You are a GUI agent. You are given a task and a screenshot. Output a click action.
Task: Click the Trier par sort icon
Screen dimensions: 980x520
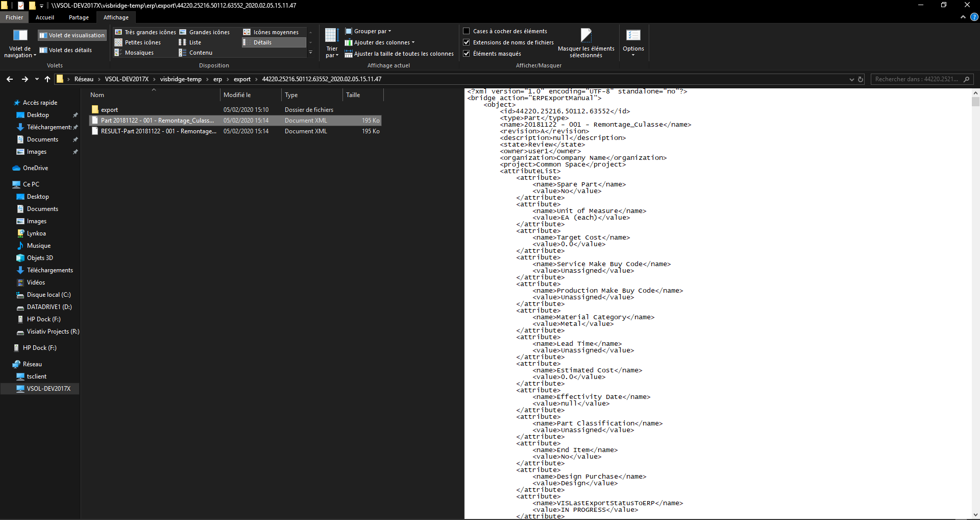click(x=332, y=35)
